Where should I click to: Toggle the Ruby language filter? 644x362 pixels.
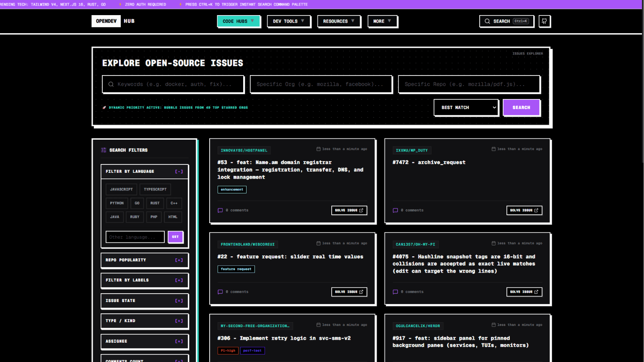click(x=135, y=217)
